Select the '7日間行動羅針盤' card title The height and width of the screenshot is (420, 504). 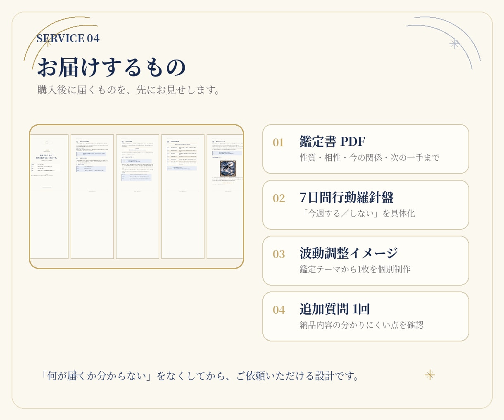tap(347, 197)
